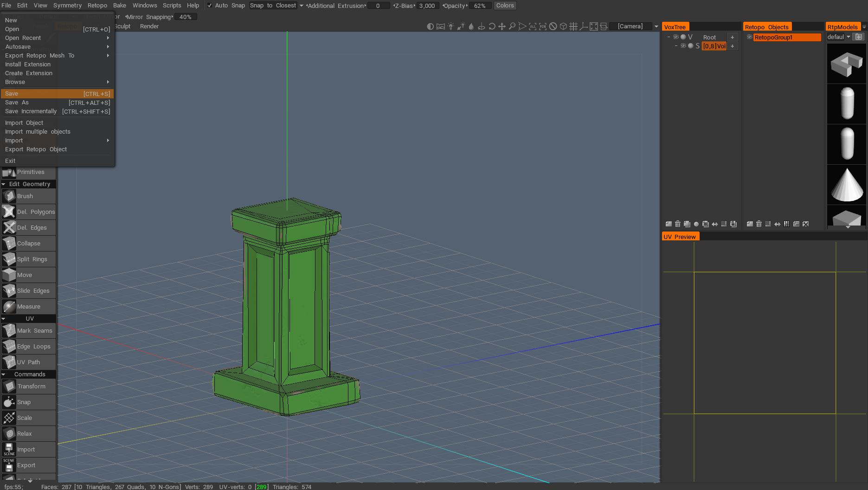This screenshot has width=868, height=490.
Task: Activate the Collapse tool
Action: click(x=28, y=243)
